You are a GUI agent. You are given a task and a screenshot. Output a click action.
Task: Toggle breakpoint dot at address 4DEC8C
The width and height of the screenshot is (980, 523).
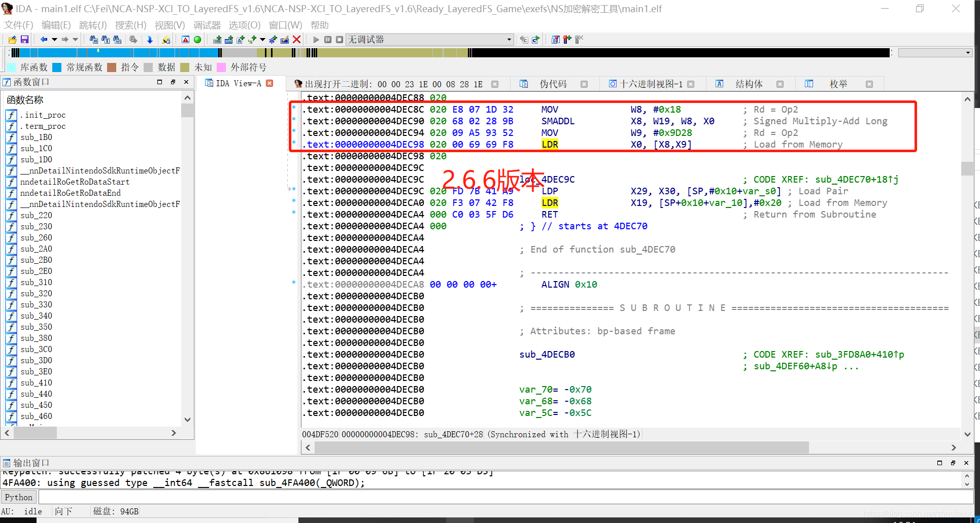[x=294, y=107]
